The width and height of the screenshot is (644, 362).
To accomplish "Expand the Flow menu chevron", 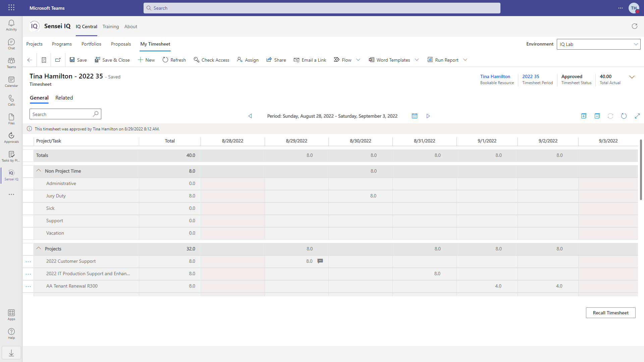I will click(x=358, y=60).
